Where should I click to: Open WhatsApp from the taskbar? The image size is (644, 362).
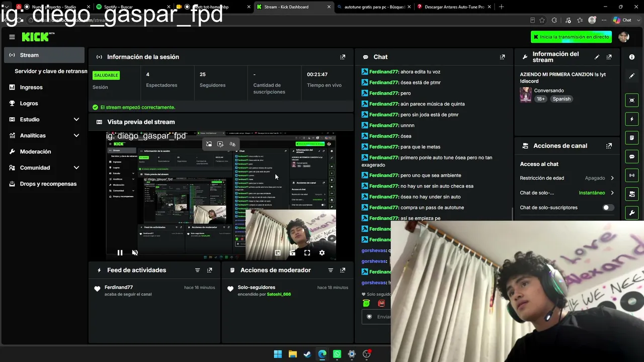point(337,354)
